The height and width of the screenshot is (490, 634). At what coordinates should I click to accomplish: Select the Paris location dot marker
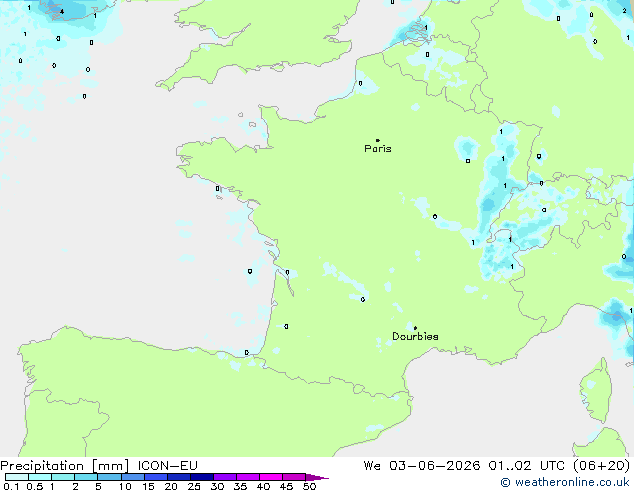[378, 140]
